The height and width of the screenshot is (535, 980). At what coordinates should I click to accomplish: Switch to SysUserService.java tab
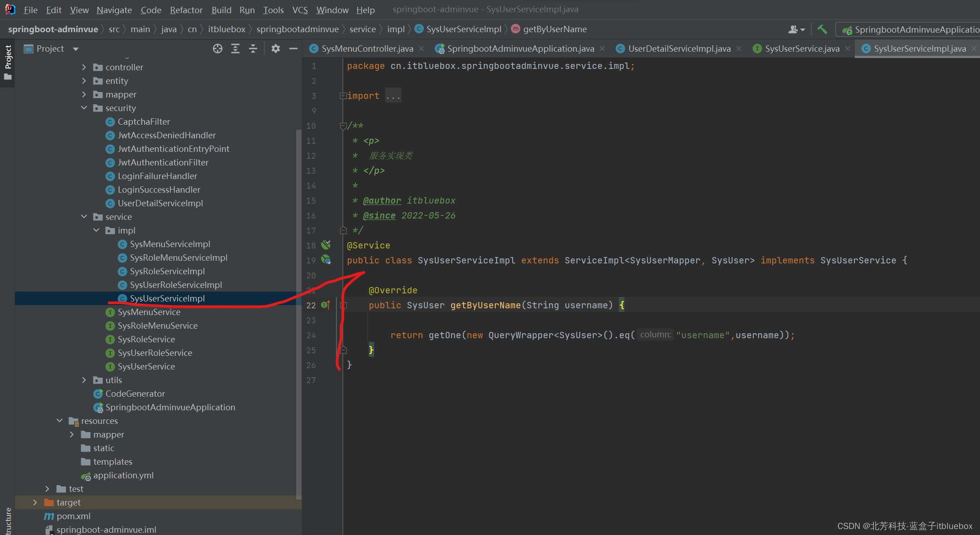tap(801, 49)
